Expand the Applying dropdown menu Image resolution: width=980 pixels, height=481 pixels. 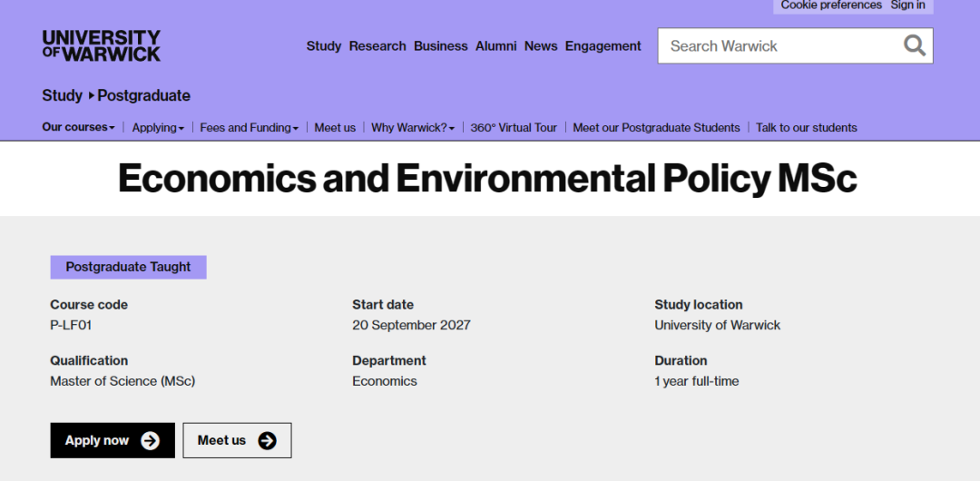tap(158, 128)
